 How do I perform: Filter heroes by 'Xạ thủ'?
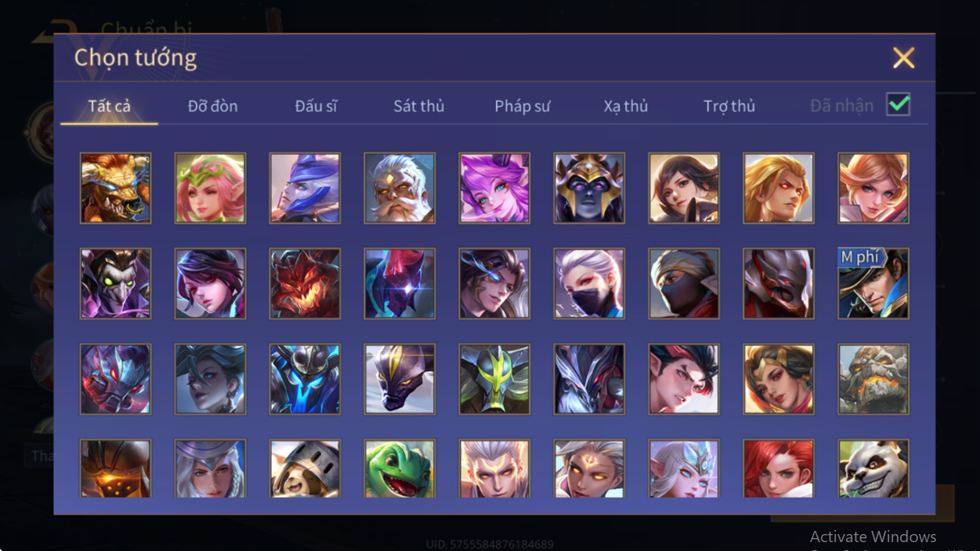pyautogui.click(x=626, y=106)
